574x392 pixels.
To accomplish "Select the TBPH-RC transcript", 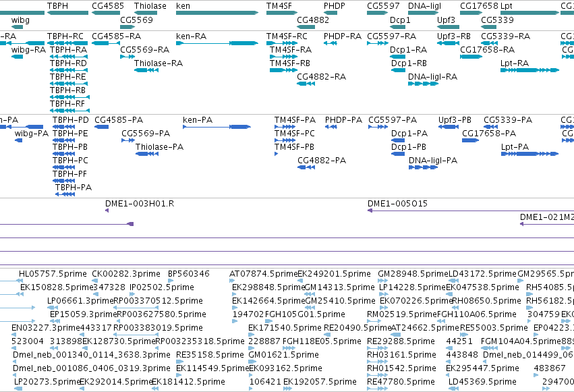I will (67, 43).
